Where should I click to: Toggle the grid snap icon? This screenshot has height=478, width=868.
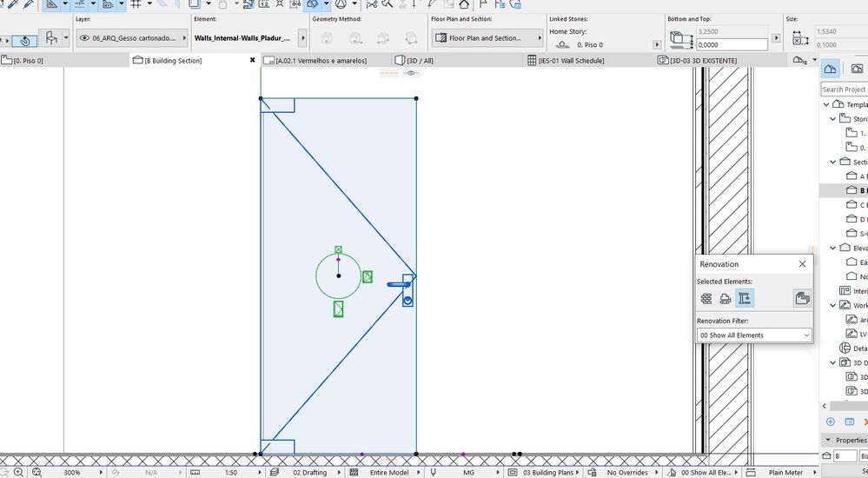tap(136, 4)
